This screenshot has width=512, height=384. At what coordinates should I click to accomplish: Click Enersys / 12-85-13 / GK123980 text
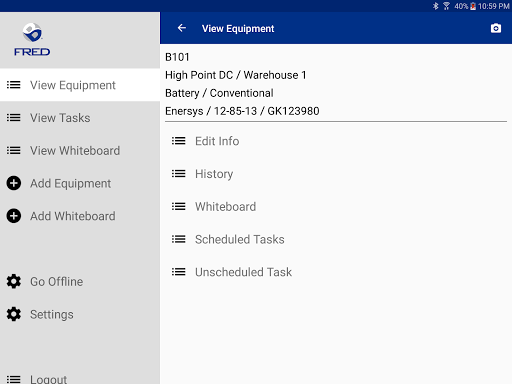tap(242, 111)
